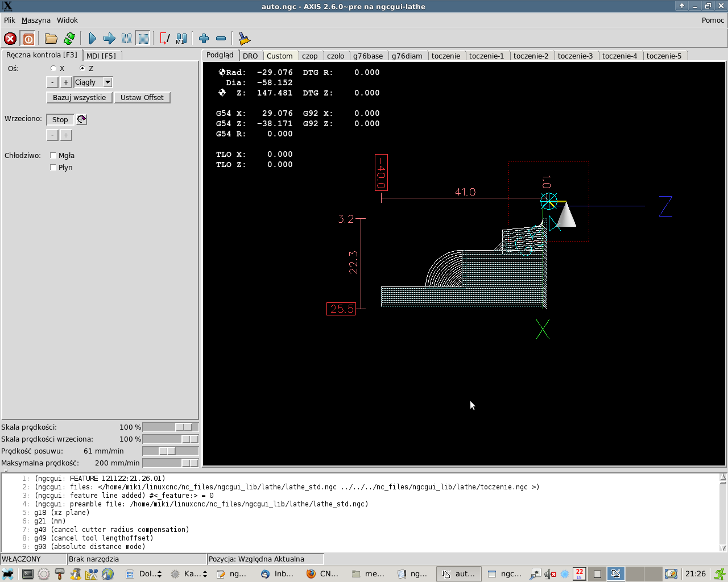Click volume mute icon in system tray

551,574
